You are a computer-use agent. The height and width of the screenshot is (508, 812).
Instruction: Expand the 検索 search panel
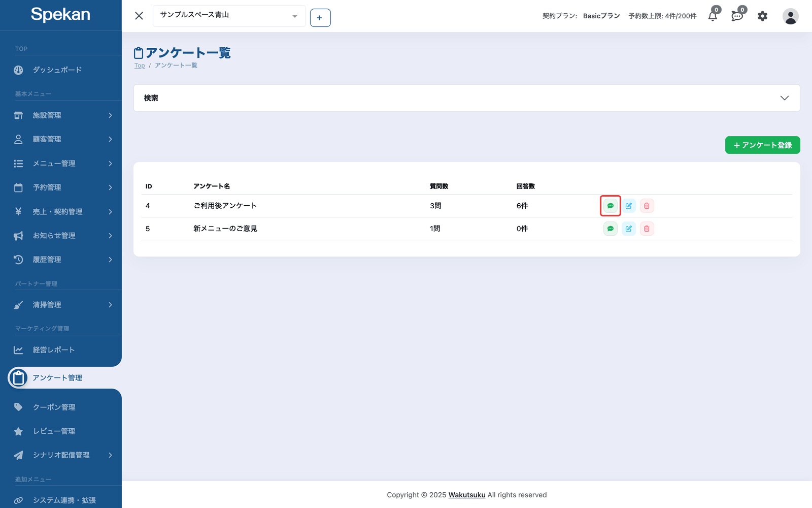coord(466,98)
